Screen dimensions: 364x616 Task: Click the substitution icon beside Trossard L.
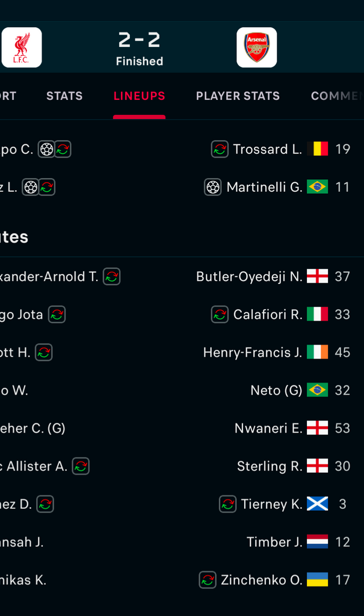pos(220,149)
